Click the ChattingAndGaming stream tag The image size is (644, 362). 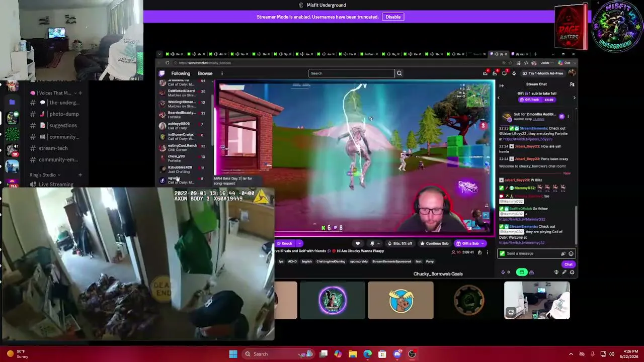click(331, 261)
